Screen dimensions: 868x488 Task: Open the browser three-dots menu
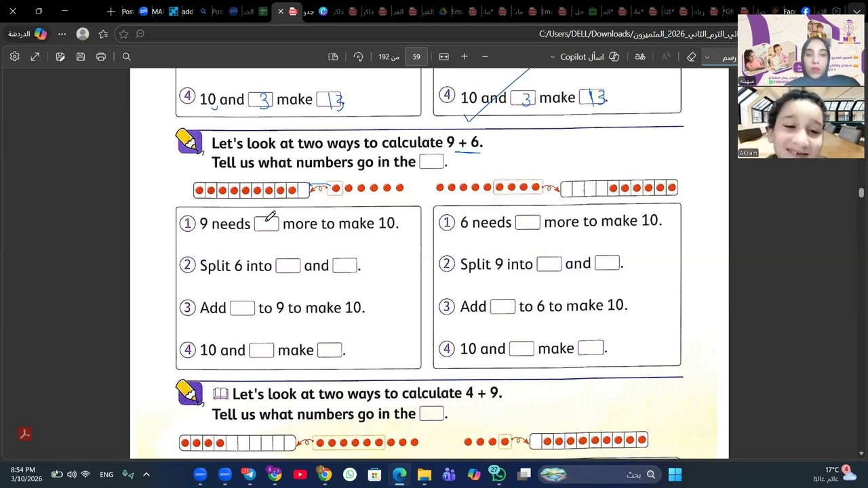click(x=62, y=34)
